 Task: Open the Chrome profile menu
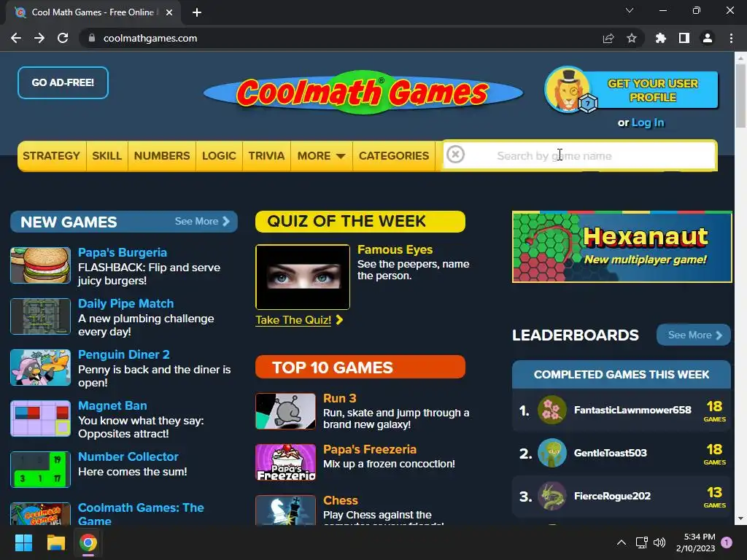pos(708,38)
